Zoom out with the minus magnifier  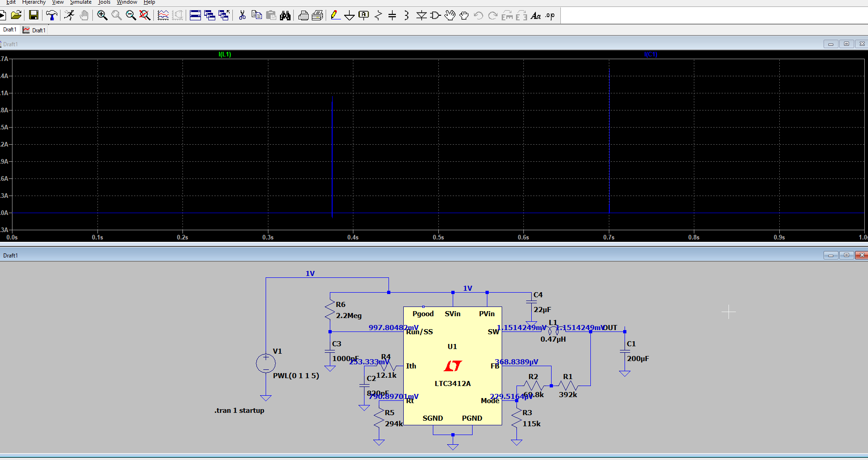point(131,15)
